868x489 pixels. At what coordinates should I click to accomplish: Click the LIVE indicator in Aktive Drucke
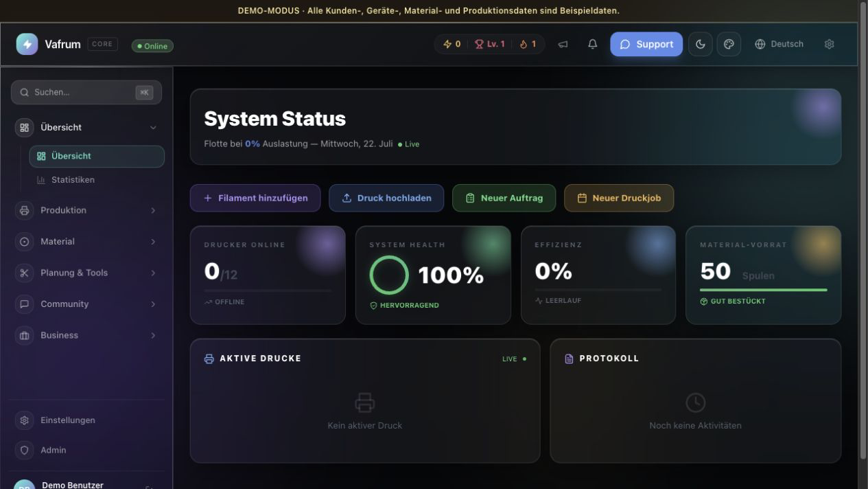pos(515,359)
